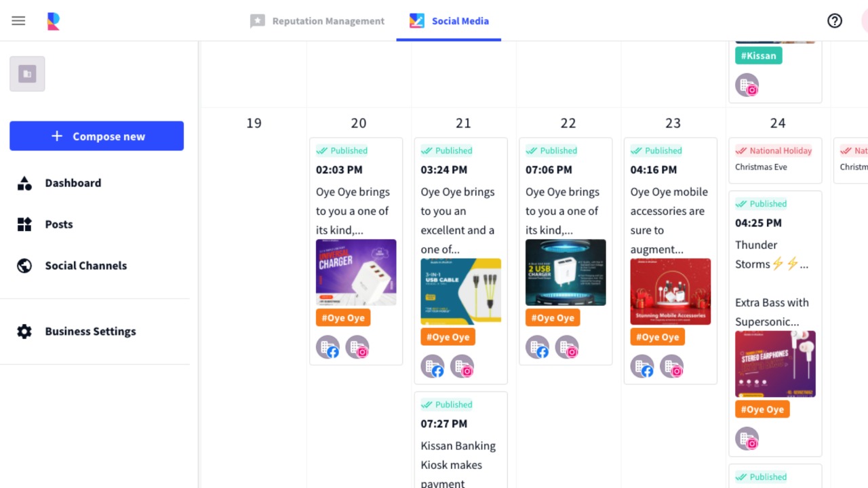The height and width of the screenshot is (488, 868).
Task: Switch to Reputation Management tab
Action: (x=317, y=21)
